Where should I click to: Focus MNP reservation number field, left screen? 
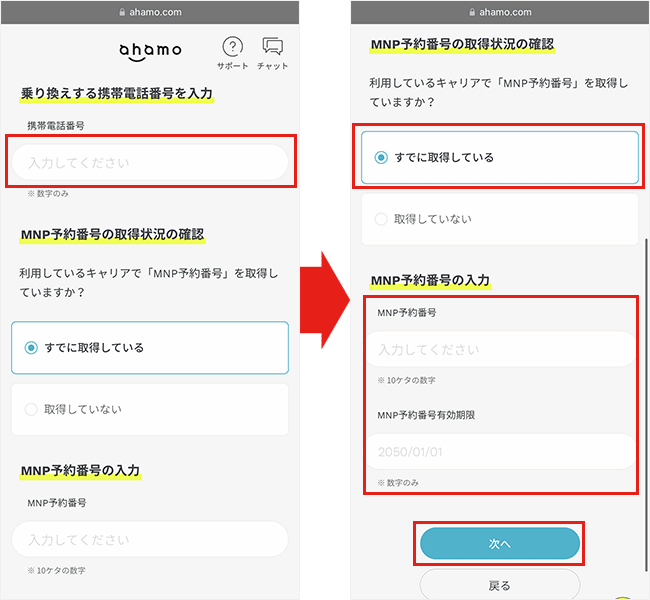point(150,539)
